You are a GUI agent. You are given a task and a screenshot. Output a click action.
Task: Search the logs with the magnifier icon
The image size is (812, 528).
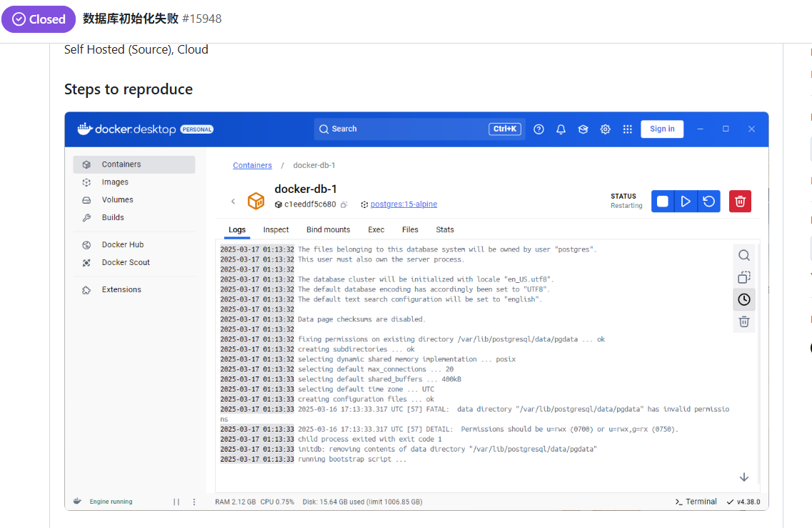tap(744, 255)
